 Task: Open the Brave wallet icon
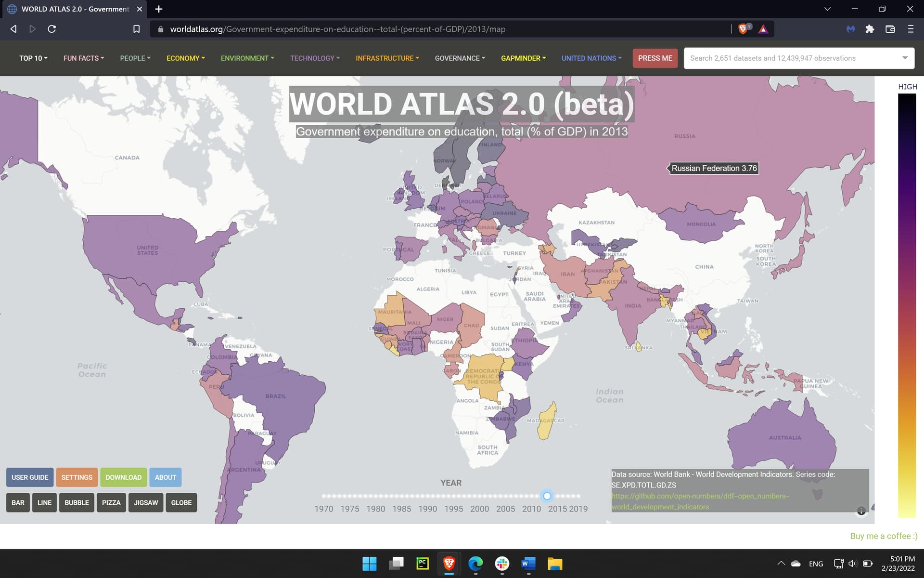[890, 29]
